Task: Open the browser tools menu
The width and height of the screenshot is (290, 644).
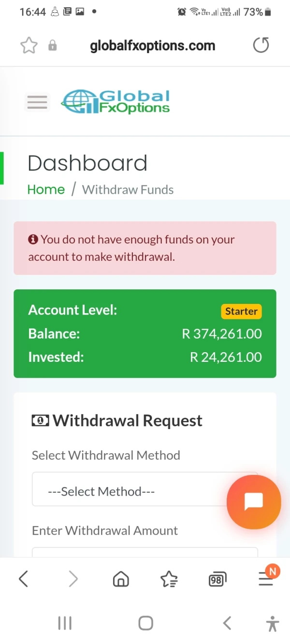Action: pos(266,578)
